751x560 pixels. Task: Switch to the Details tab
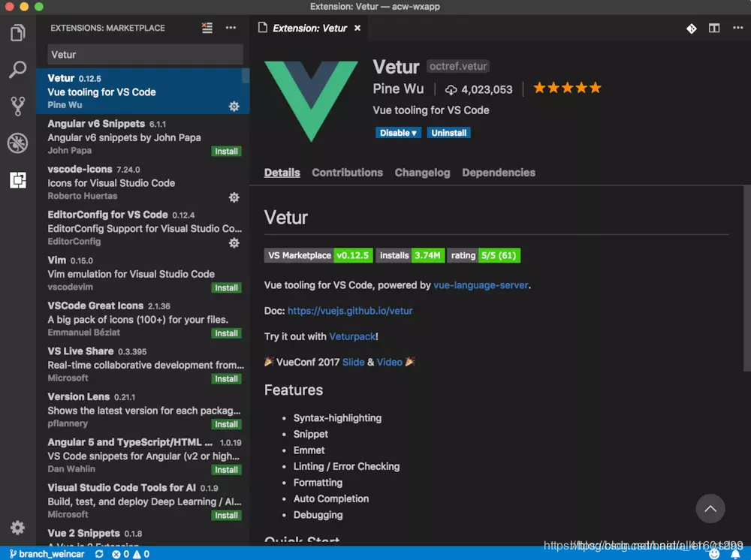(x=282, y=173)
